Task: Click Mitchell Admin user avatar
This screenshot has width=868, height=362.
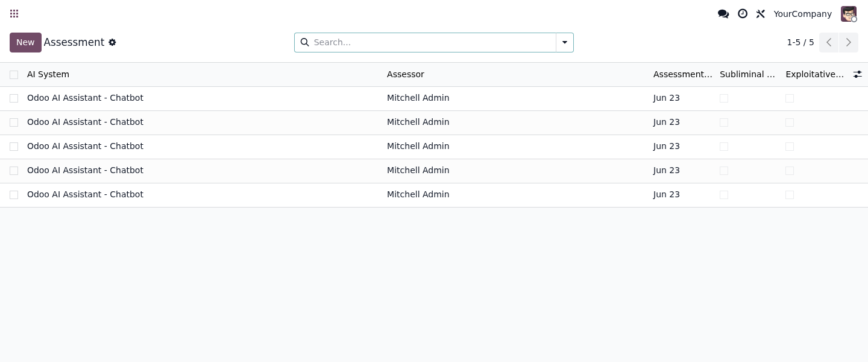Action: coord(849,14)
